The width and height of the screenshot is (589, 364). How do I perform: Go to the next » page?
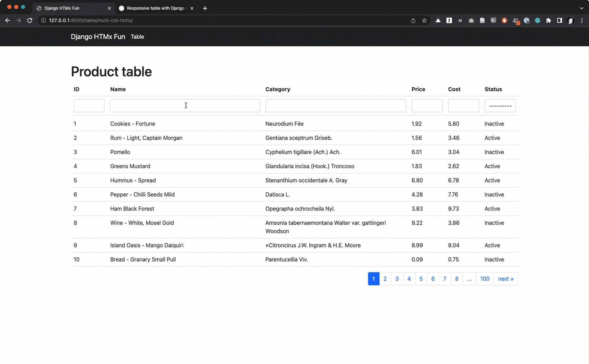click(505, 279)
